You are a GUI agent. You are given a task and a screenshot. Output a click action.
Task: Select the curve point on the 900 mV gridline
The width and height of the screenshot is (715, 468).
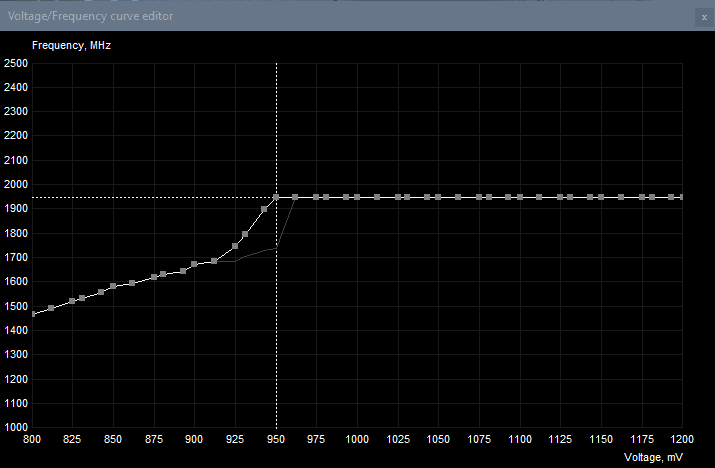tap(194, 264)
